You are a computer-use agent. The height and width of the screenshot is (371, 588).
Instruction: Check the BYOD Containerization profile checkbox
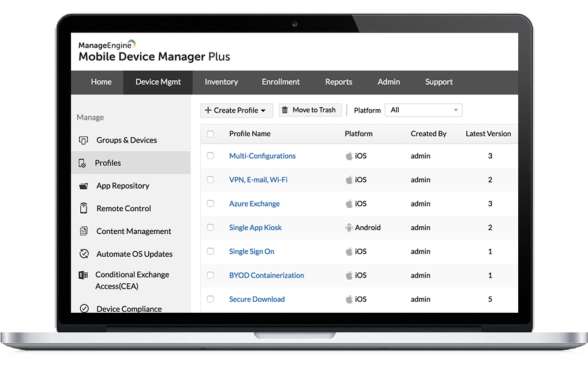pos(211,275)
